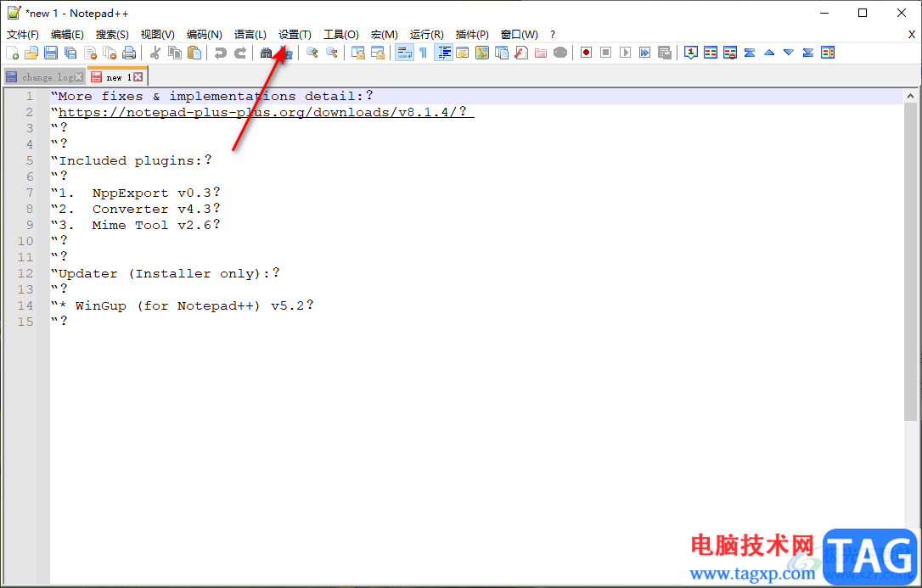The width and height of the screenshot is (922, 588).
Task: Open the 设置(T) menu
Action: point(295,35)
